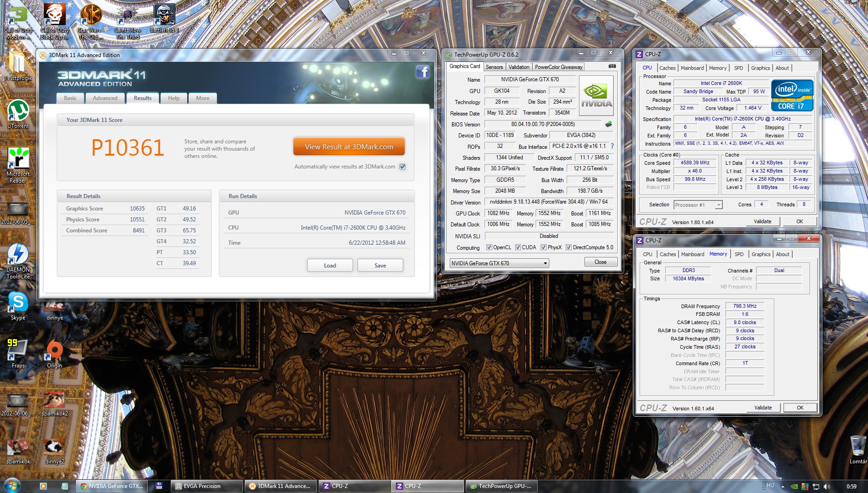Select the DAEMON Tools Lite desktop icon
The image size is (868, 493).
pos(18,262)
